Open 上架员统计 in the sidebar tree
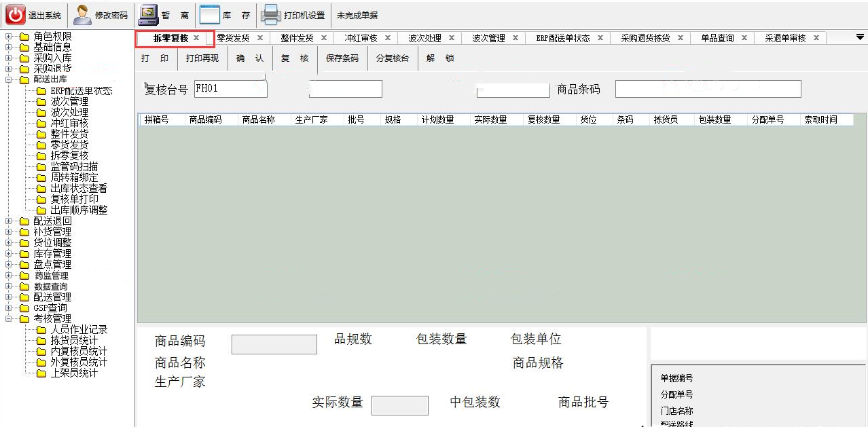Viewport: 868px width, 427px height. [74, 373]
